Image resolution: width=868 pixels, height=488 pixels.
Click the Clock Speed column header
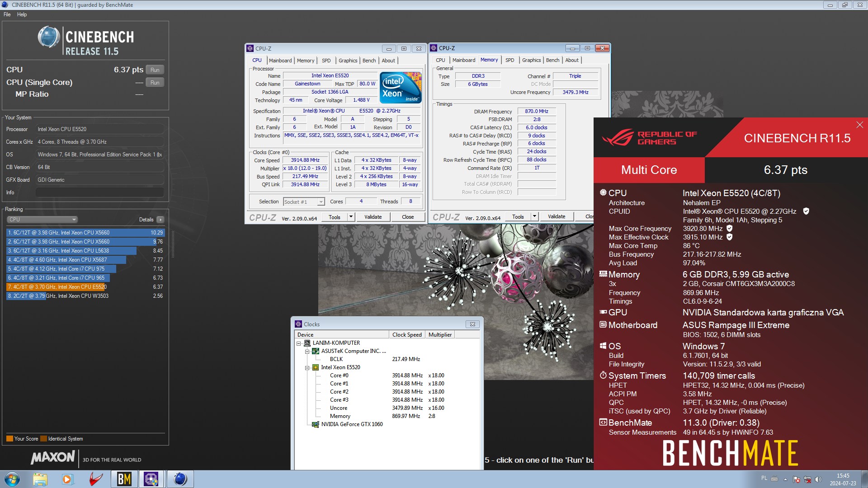pyautogui.click(x=407, y=335)
